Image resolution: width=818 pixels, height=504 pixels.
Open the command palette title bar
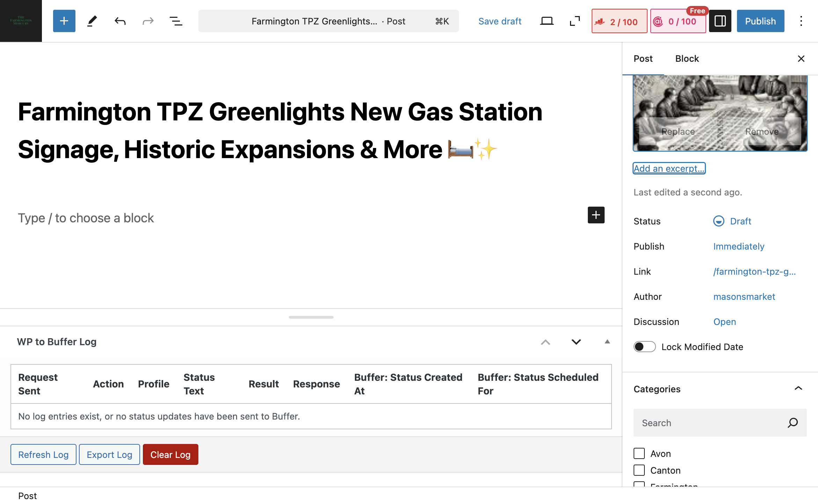(328, 21)
